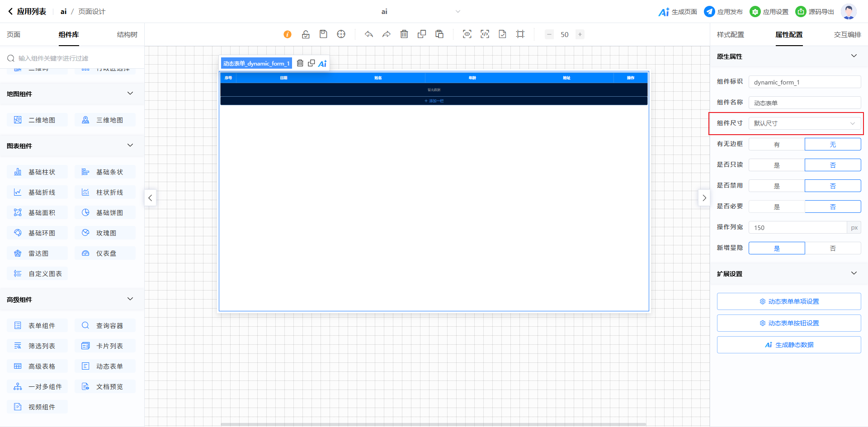Collapse the 扩展设置 section
Screen dimensions: 868x427
[x=854, y=273]
